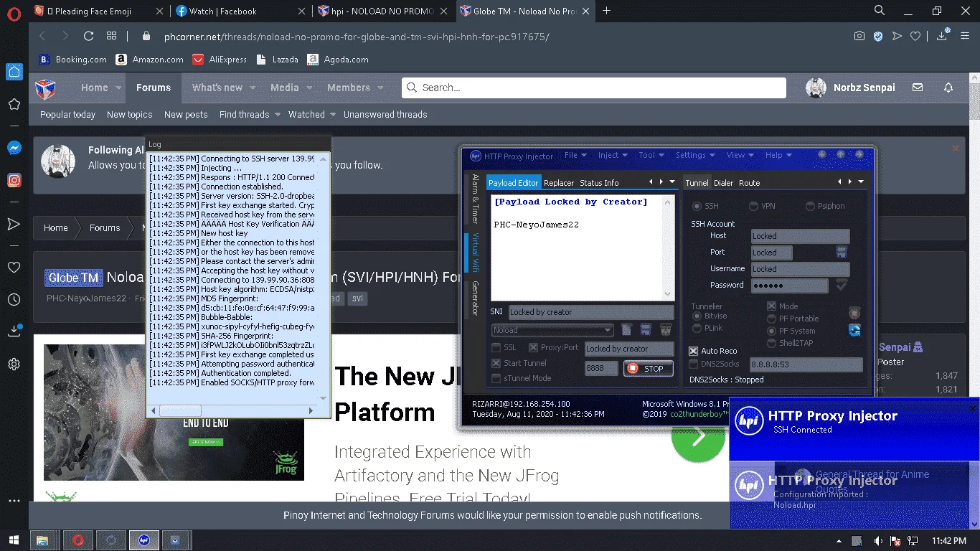This screenshot has height=551, width=980.
Task: Open the Opera speed dial grid icon
Action: 111,36
